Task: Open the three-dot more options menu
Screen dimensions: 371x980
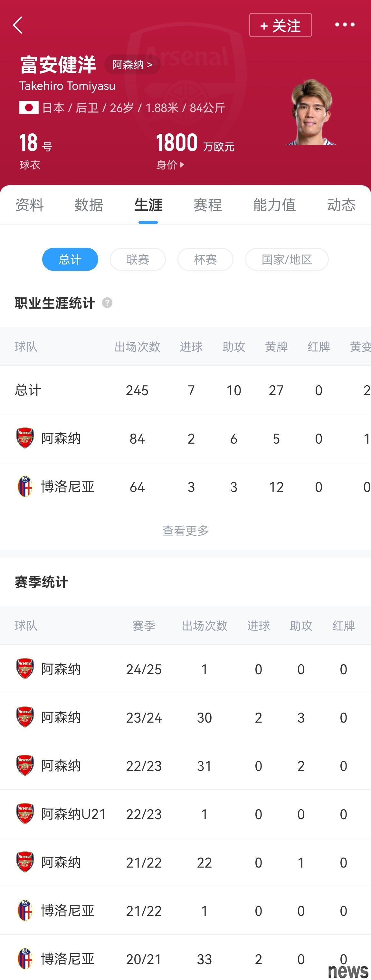Action: [x=345, y=25]
